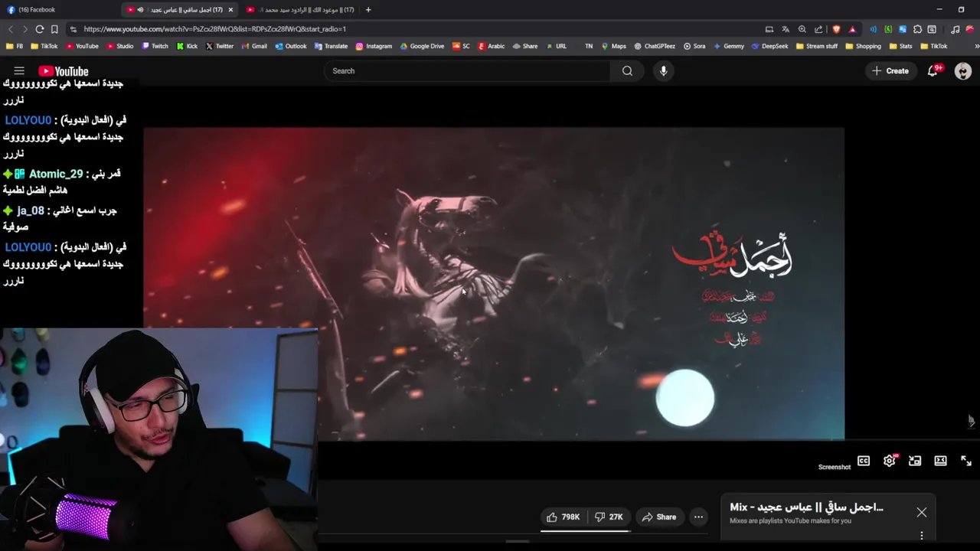Screen dimensions: 980x551
Task: Open the Translate bookmark
Action: click(x=331, y=46)
